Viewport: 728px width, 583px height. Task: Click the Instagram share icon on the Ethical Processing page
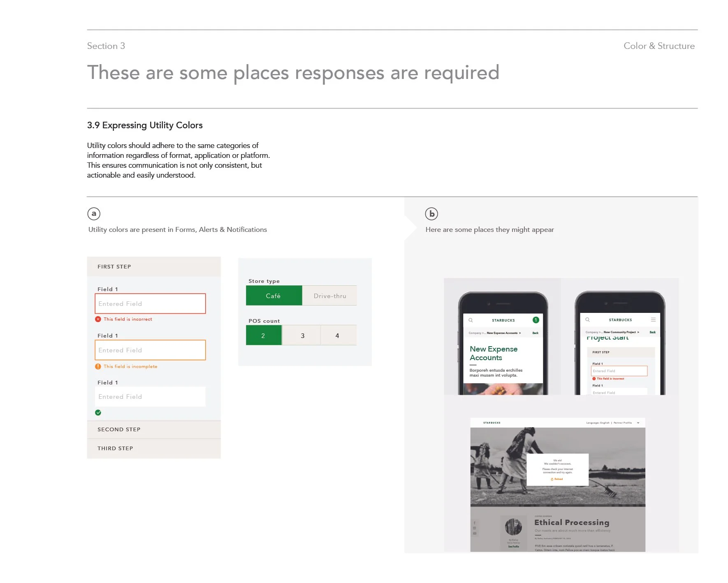pos(474,528)
